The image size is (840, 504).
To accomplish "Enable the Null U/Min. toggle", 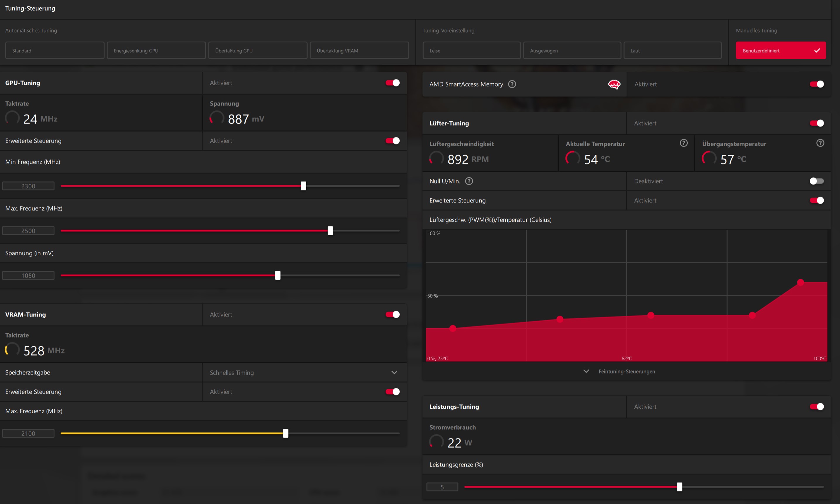I will [816, 181].
